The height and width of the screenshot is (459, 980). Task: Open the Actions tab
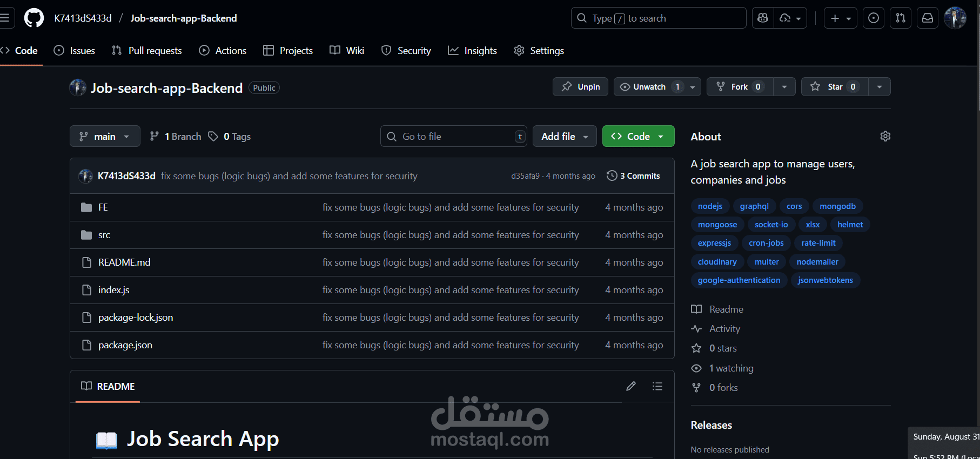223,51
